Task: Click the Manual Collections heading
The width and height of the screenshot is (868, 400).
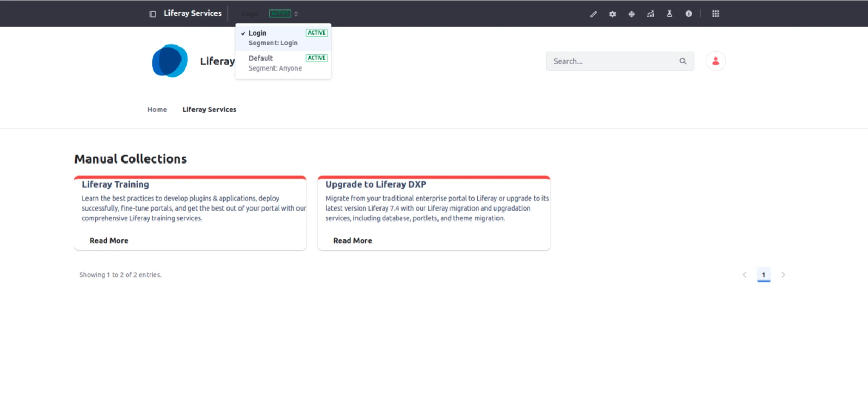Action: [x=131, y=159]
